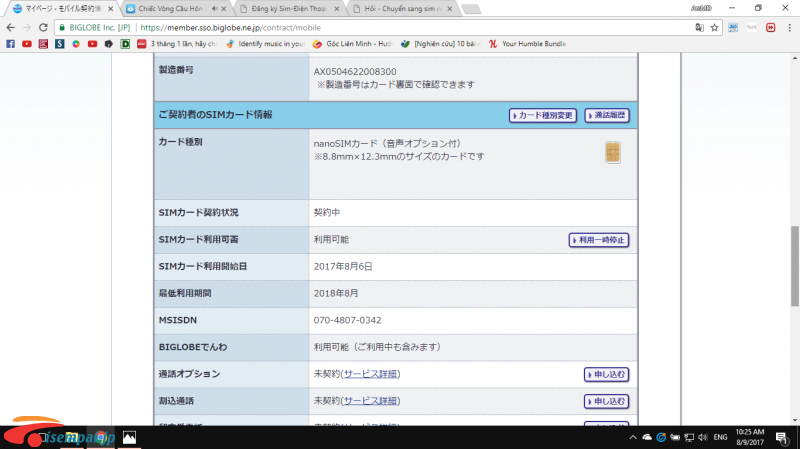This screenshot has width=800, height=449.
Task: Click 申し込む in 通話オプション row
Action: click(607, 375)
